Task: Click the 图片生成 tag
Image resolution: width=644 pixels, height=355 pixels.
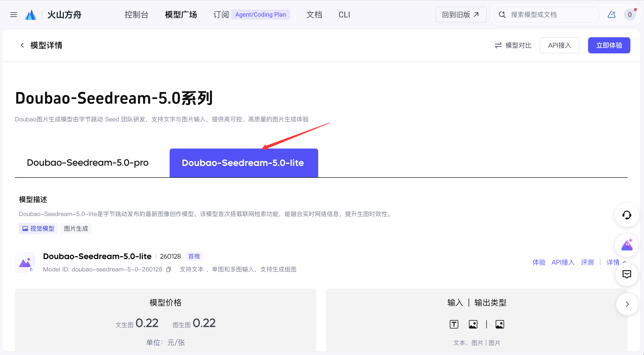Action: [x=76, y=229]
